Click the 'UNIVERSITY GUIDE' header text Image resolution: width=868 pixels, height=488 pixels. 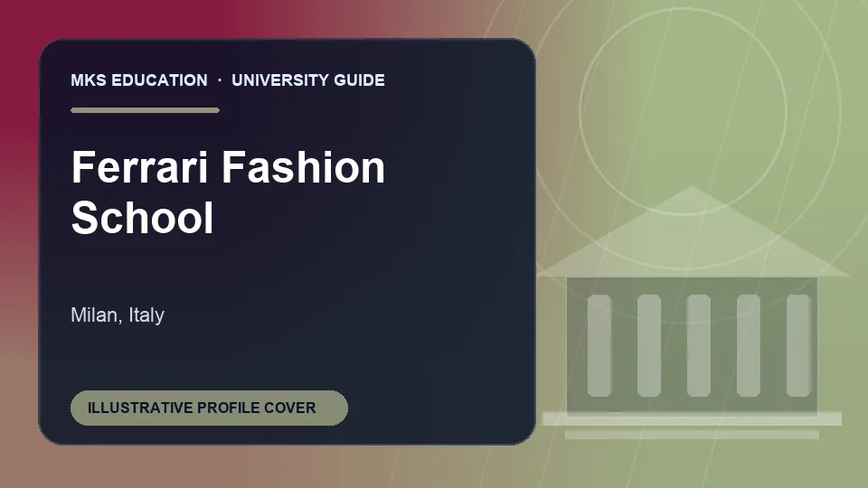pos(308,80)
